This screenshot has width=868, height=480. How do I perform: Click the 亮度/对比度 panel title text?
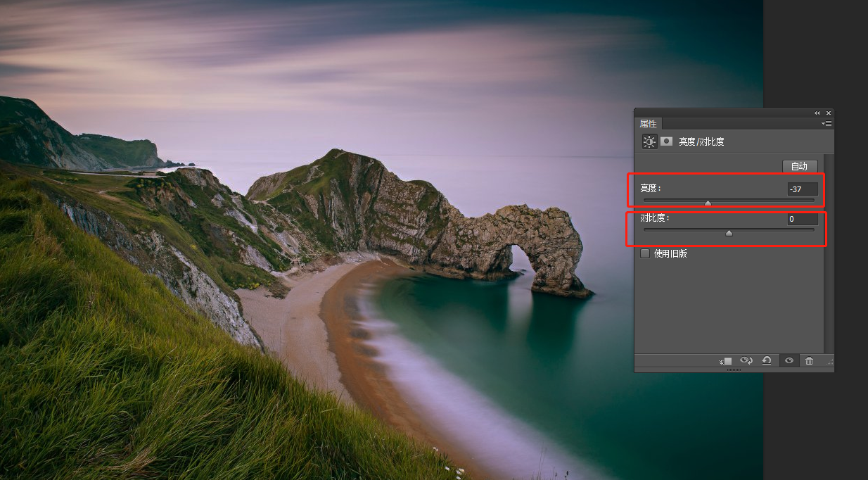[x=701, y=141]
